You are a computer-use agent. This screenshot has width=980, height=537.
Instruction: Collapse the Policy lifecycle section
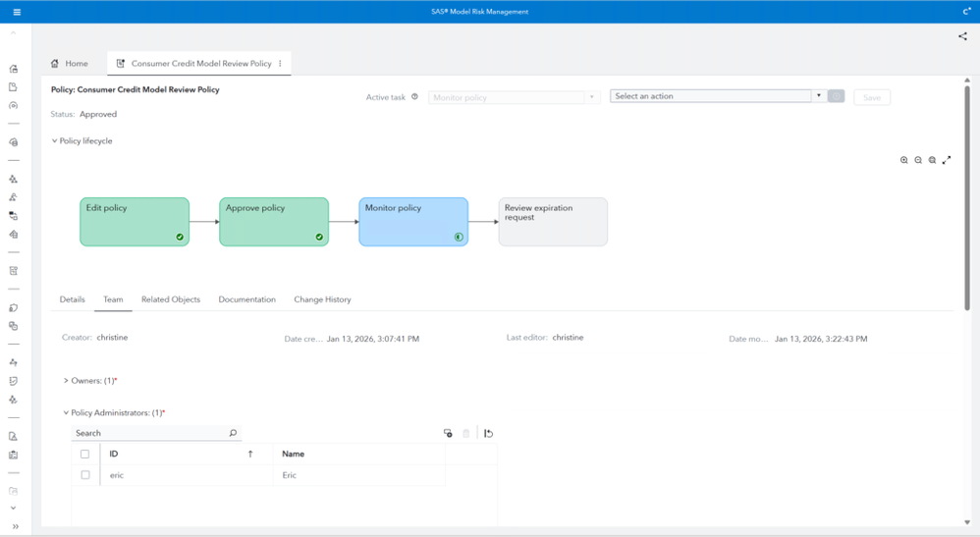coord(54,140)
